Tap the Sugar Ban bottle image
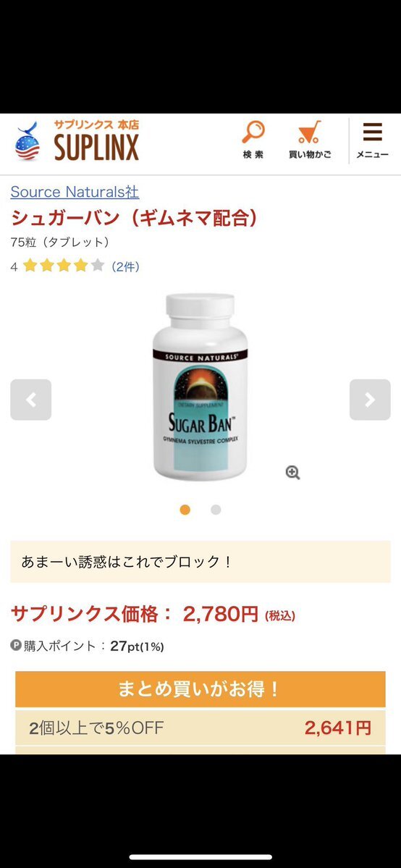Viewport: 401px width, 868px height. (200, 387)
